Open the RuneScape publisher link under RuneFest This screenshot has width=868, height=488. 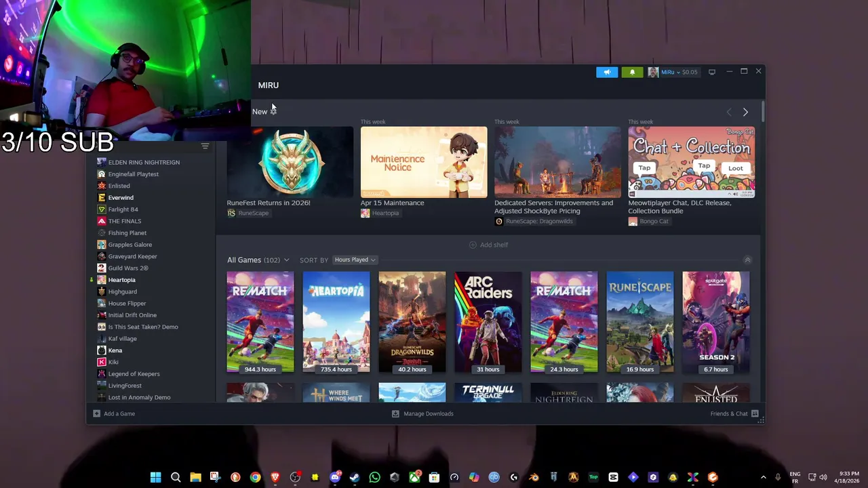click(x=248, y=213)
